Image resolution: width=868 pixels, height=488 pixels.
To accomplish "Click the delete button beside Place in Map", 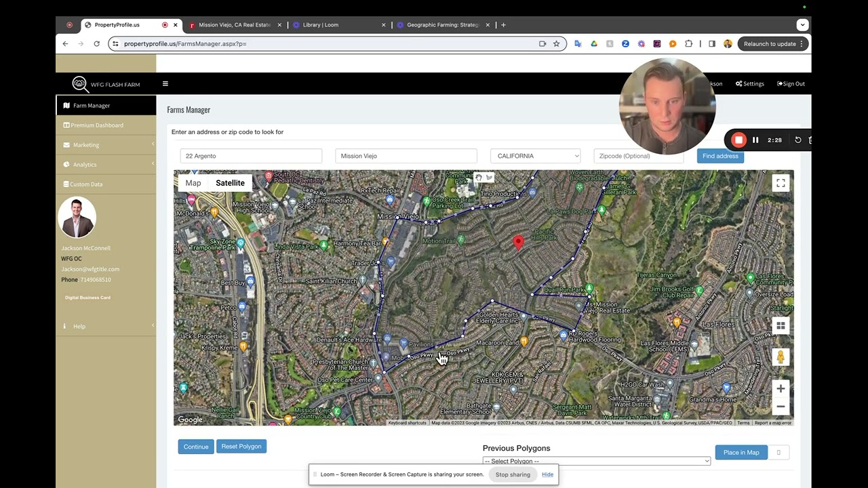I will coord(778,453).
